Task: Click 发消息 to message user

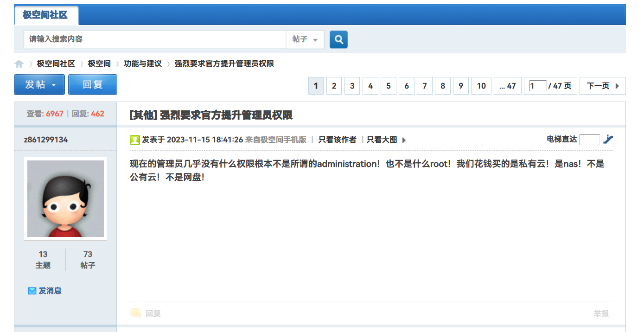Action: click(x=50, y=291)
